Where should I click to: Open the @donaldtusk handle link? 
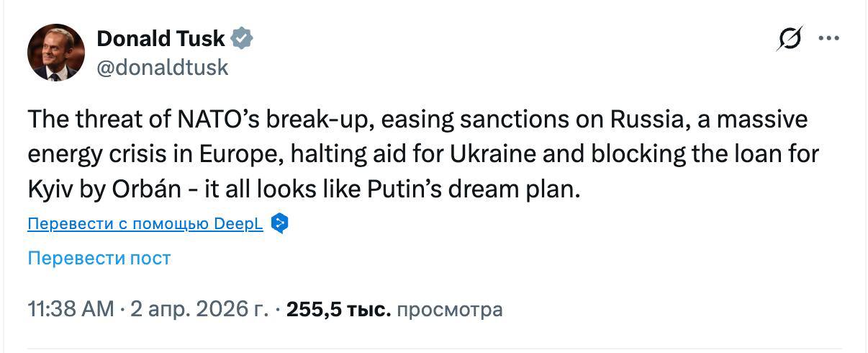click(x=162, y=67)
